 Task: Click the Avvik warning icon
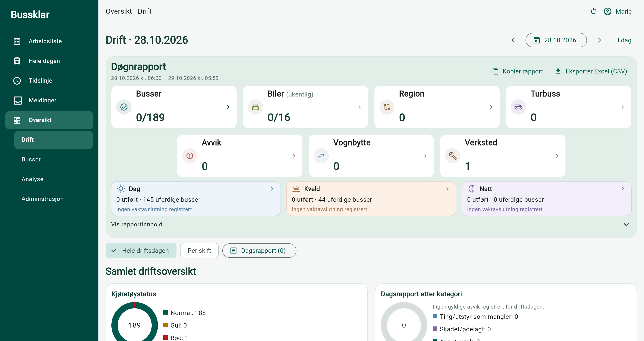[189, 156]
